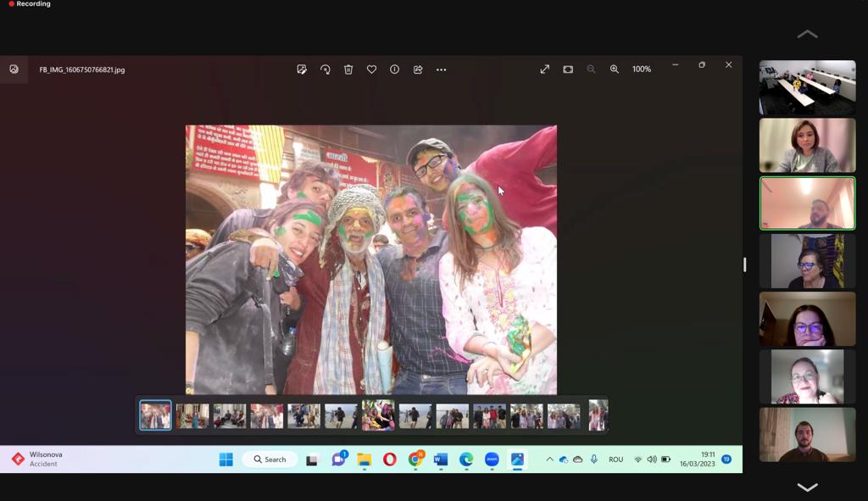The width and height of the screenshot is (868, 501).
Task: Open the Teams Chat taskbar icon
Action: [x=338, y=459]
